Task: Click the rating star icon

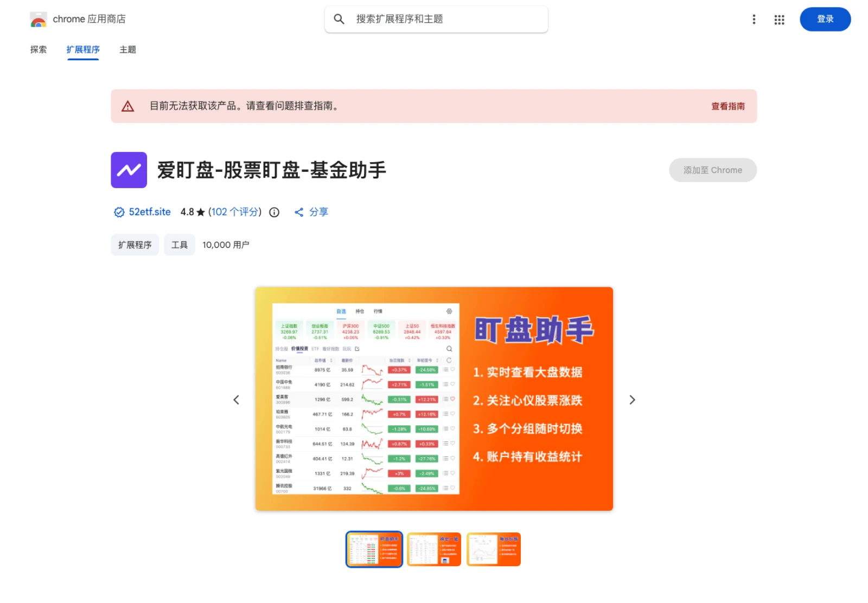Action: (201, 212)
